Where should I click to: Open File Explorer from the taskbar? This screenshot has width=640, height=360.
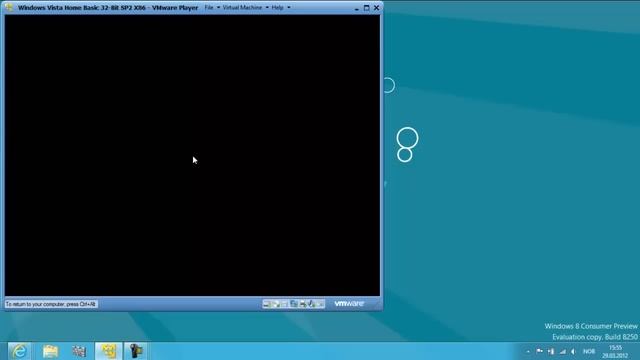point(50,351)
